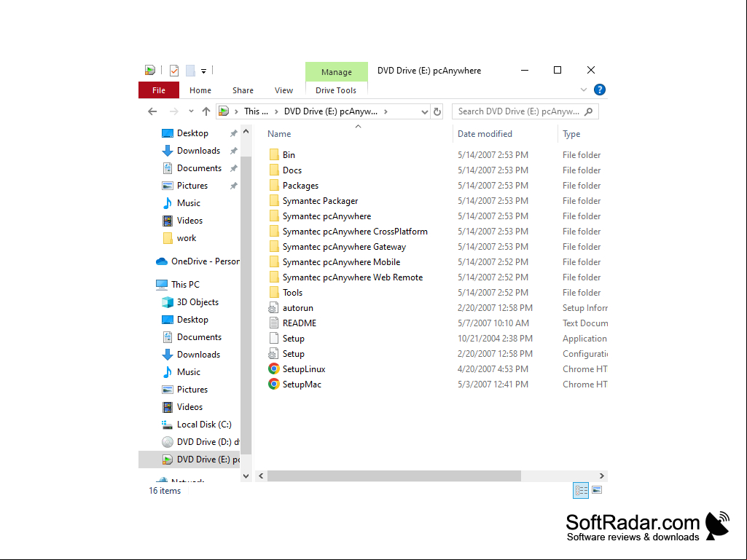Click the DVD Drive (E:) breadcrumb segment
The image size is (747, 560).
point(331,111)
